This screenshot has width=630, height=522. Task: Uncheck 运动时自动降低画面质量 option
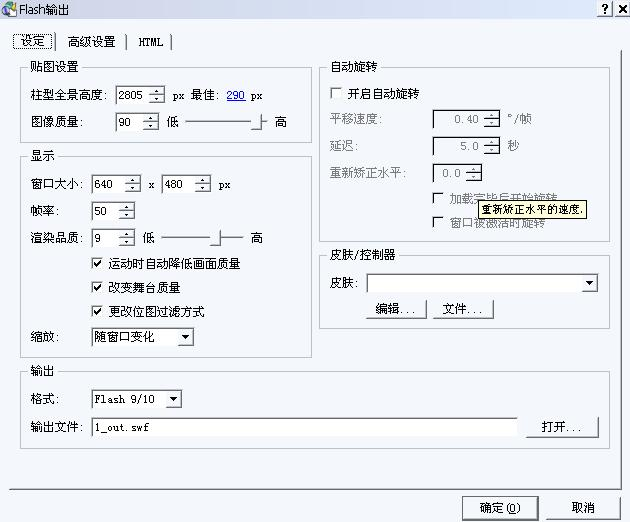pyautogui.click(x=97, y=264)
